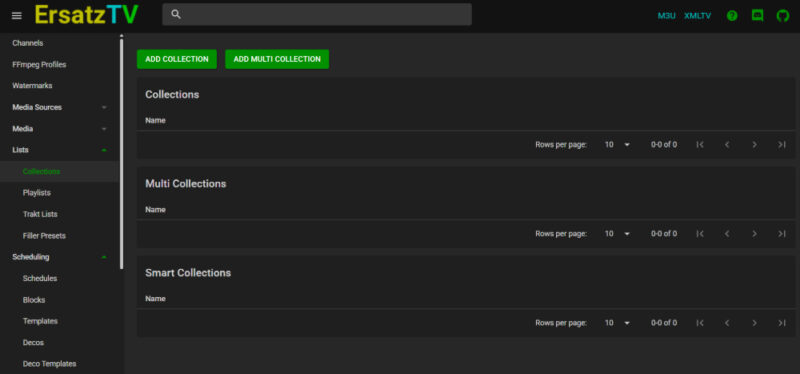Viewport: 800px width, 374px height.
Task: Open Collections rows per page dropdown
Action: coord(617,144)
